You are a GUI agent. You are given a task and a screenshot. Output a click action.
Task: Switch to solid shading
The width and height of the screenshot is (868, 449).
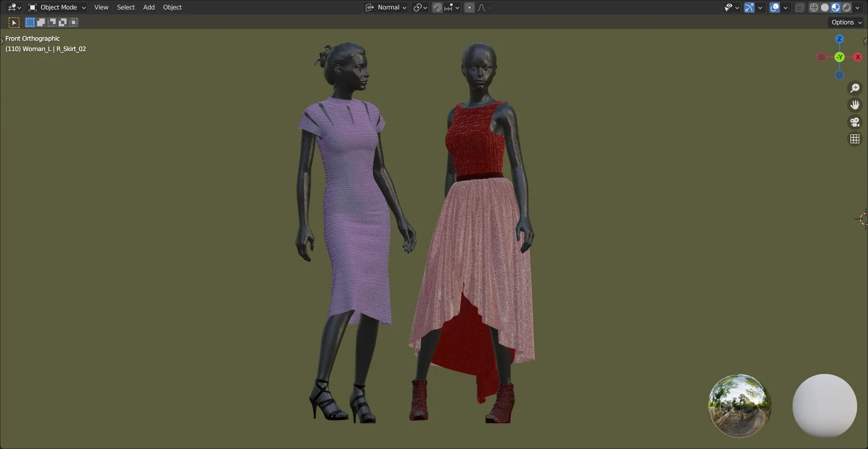(x=825, y=7)
